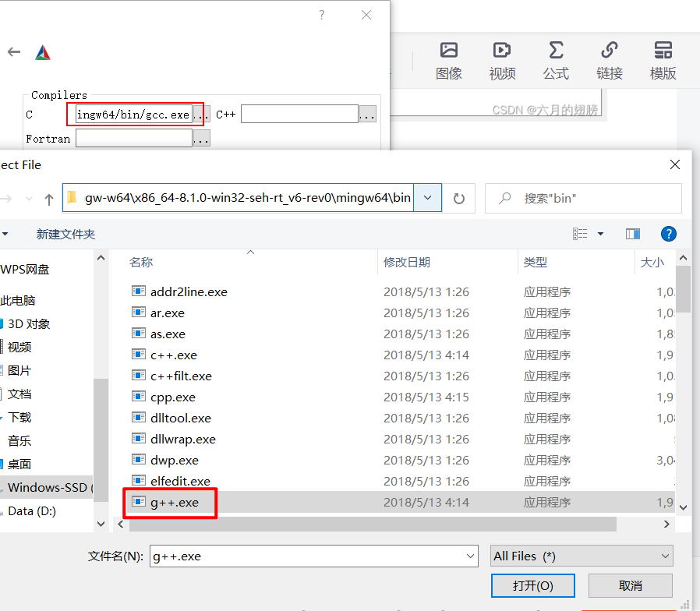Viewport: 700px width, 611px height.
Task: Navigate up one folder level with the up arrow
Action: click(x=48, y=198)
